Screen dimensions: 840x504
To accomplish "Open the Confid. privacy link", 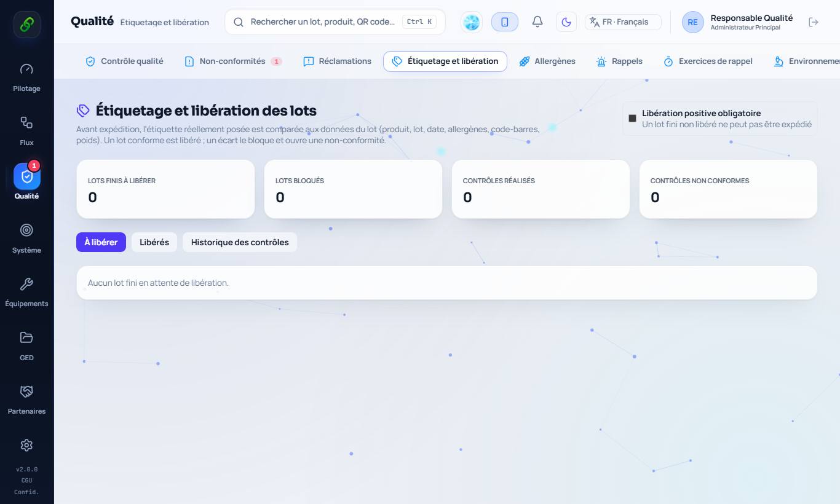I will (x=26, y=492).
